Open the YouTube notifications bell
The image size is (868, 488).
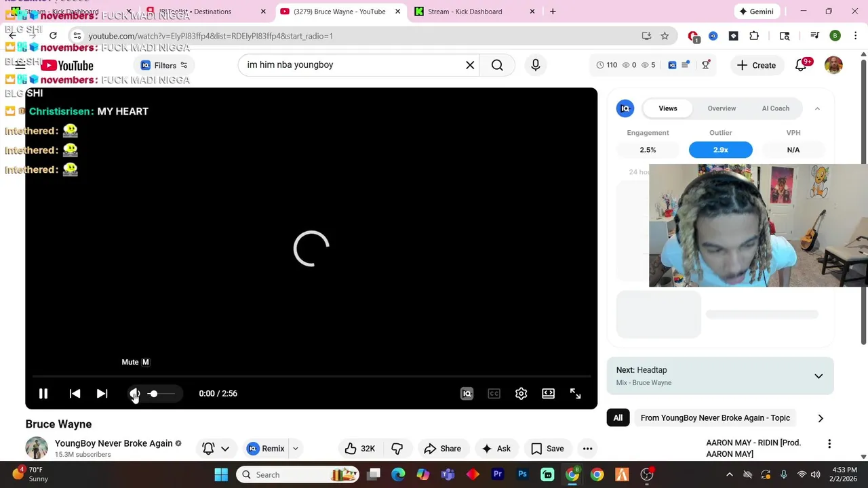point(801,65)
